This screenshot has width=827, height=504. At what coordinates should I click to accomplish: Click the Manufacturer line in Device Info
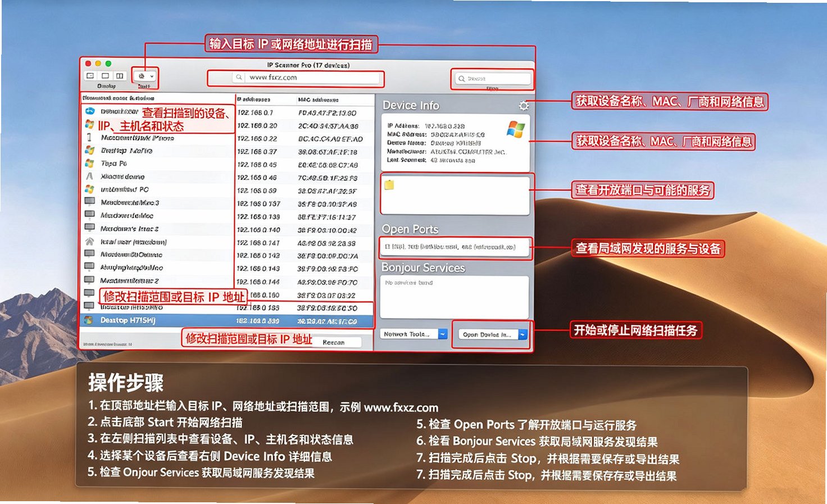point(447,152)
